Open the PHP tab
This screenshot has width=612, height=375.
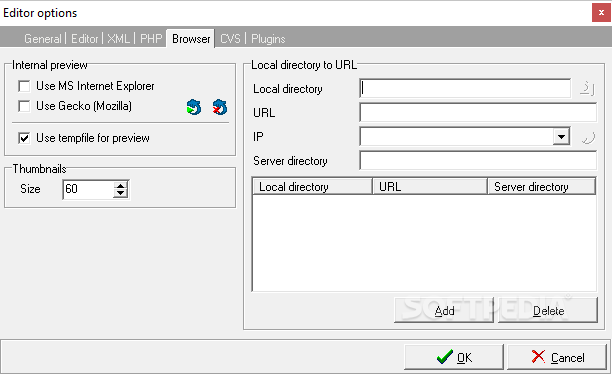pos(151,39)
